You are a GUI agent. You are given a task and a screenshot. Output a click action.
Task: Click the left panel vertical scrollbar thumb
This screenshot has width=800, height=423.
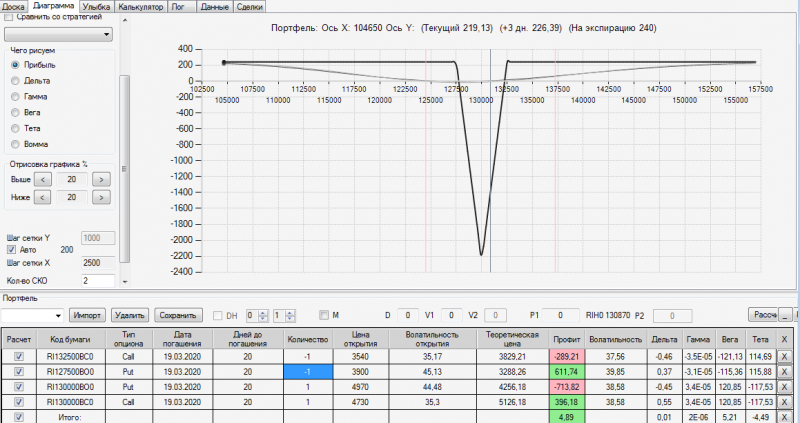[x=124, y=168]
